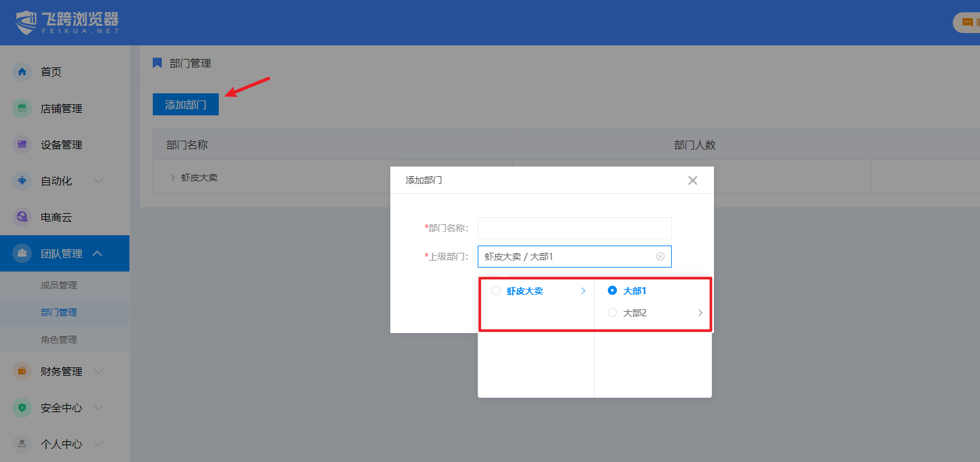Screen dimensions: 980x462
Task: Expand the 虾皮大卖 row in table
Action: [x=173, y=178]
